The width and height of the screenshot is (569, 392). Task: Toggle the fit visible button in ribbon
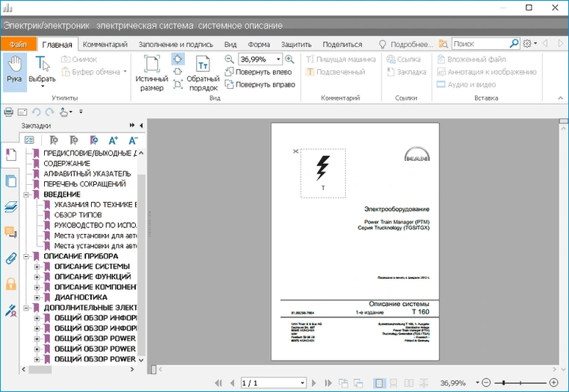(x=178, y=84)
